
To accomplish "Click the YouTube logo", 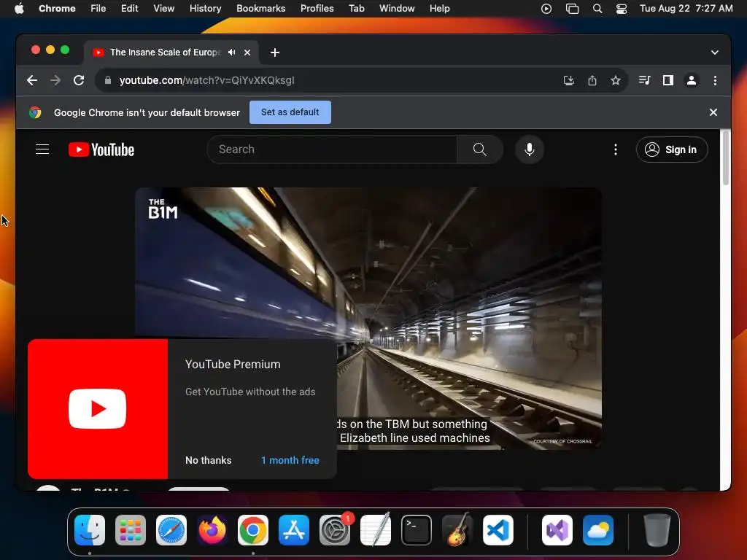I will click(101, 149).
